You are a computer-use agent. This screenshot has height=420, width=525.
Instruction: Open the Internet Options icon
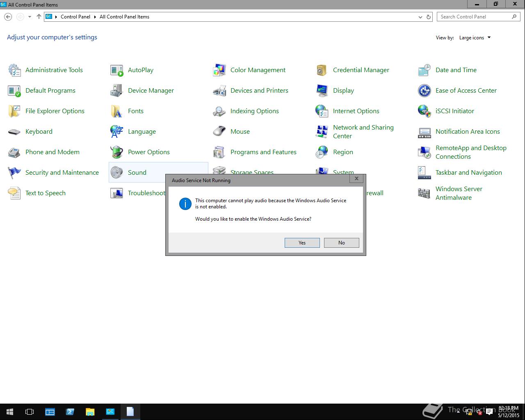(322, 111)
